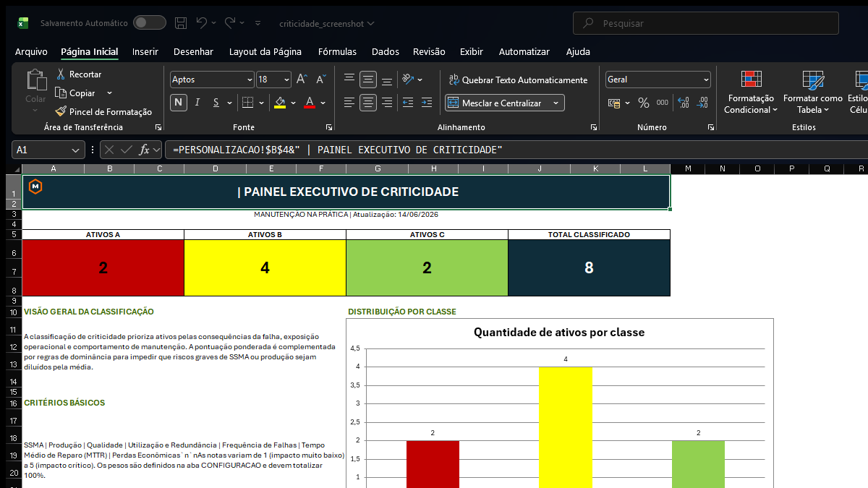Screen dimensions: 868x488
Task: Decrease decimal places
Action: (x=702, y=103)
